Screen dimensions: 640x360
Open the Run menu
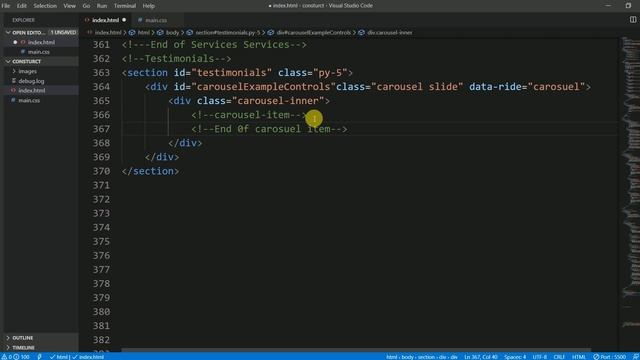point(102,6)
